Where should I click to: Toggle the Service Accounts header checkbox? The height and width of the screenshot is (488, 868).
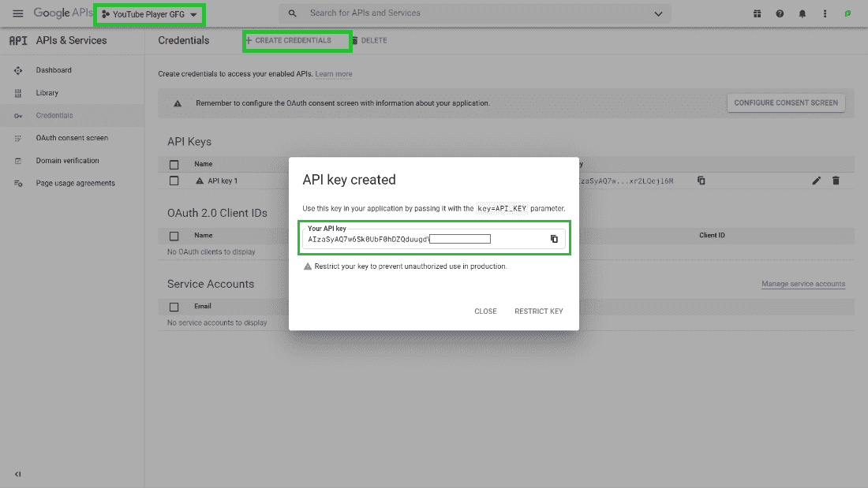point(174,307)
